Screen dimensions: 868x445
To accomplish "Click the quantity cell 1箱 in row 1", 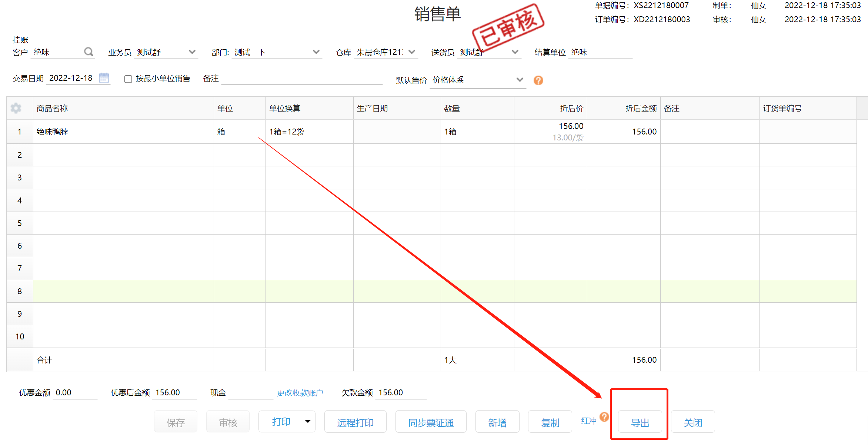I will pos(477,132).
